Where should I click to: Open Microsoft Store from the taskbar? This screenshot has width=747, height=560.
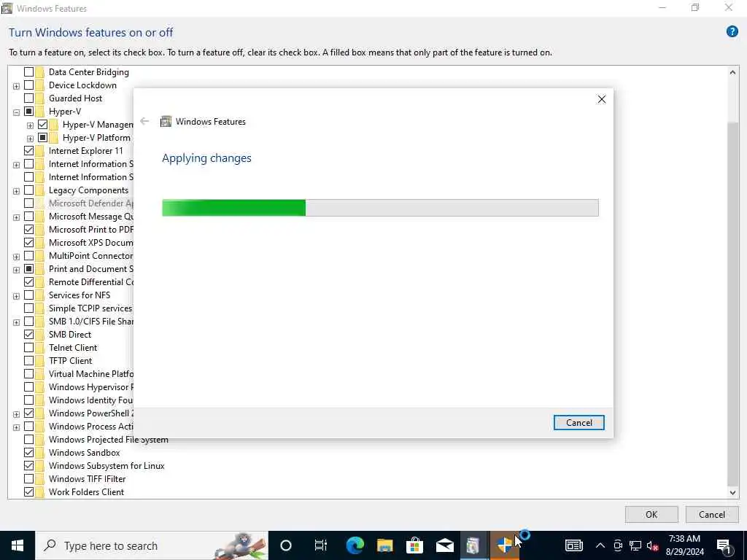[415, 545]
